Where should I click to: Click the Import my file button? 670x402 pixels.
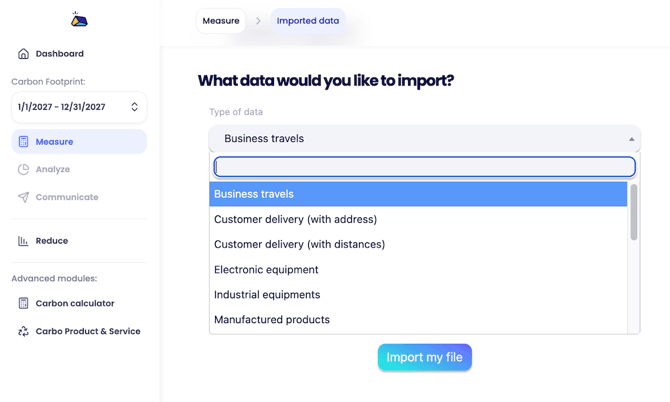point(424,357)
